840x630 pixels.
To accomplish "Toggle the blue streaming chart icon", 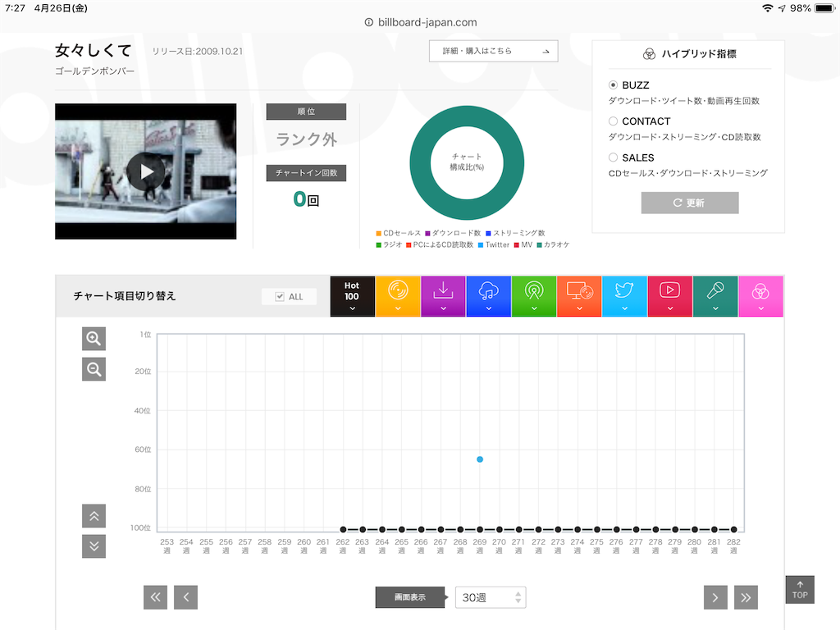I will point(489,296).
